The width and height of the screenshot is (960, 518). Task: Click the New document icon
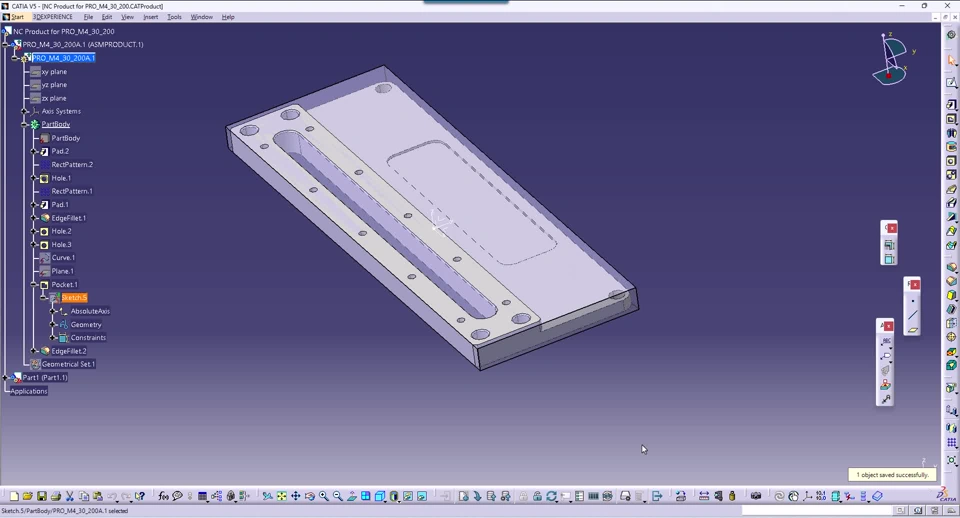13,496
